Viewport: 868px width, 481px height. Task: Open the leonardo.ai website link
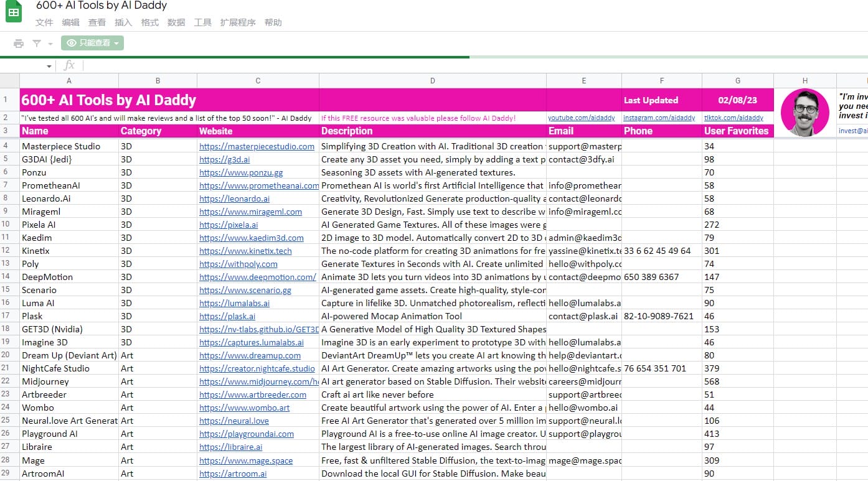[234, 198]
